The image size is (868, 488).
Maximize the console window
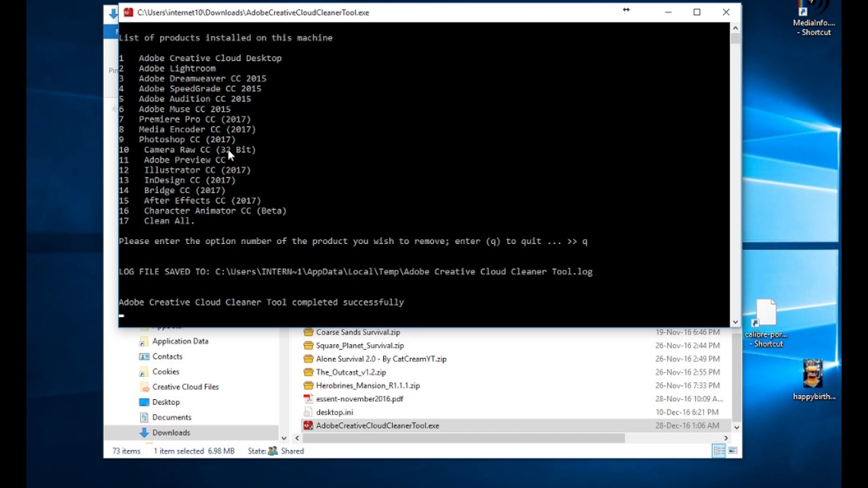click(696, 12)
